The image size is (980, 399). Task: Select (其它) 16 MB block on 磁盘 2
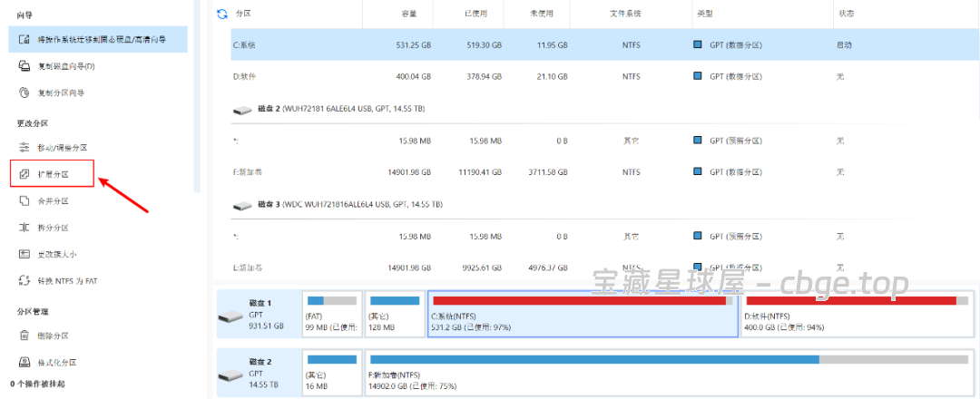[332, 374]
